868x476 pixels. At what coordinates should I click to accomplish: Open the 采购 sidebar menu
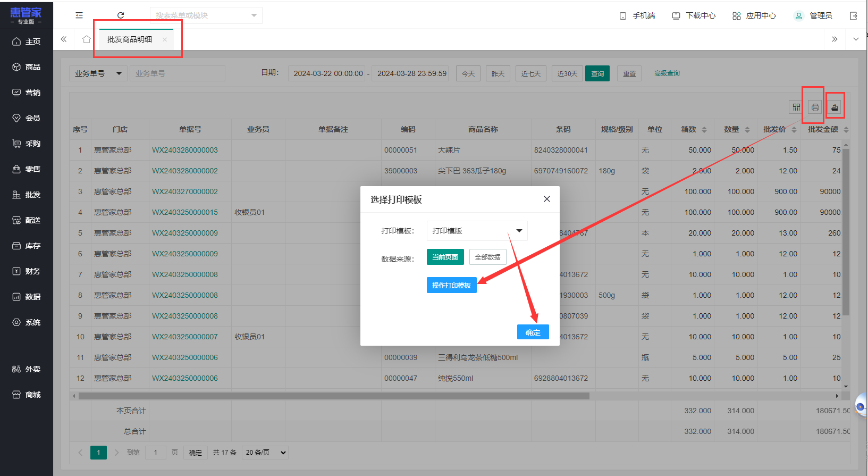[x=27, y=144]
